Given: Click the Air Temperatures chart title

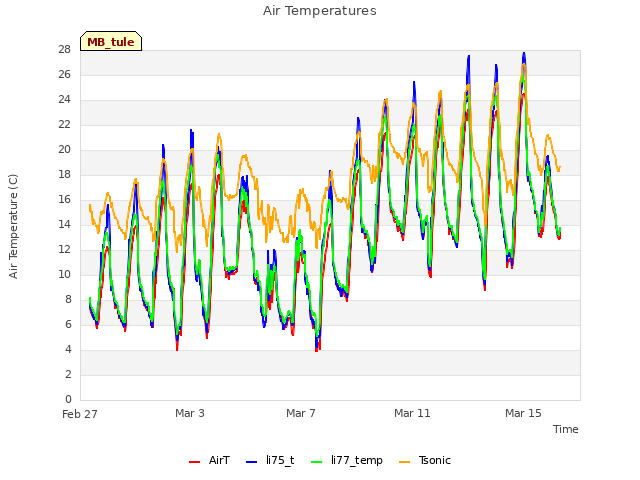Looking at the screenshot, I should pyautogui.click(x=320, y=11).
